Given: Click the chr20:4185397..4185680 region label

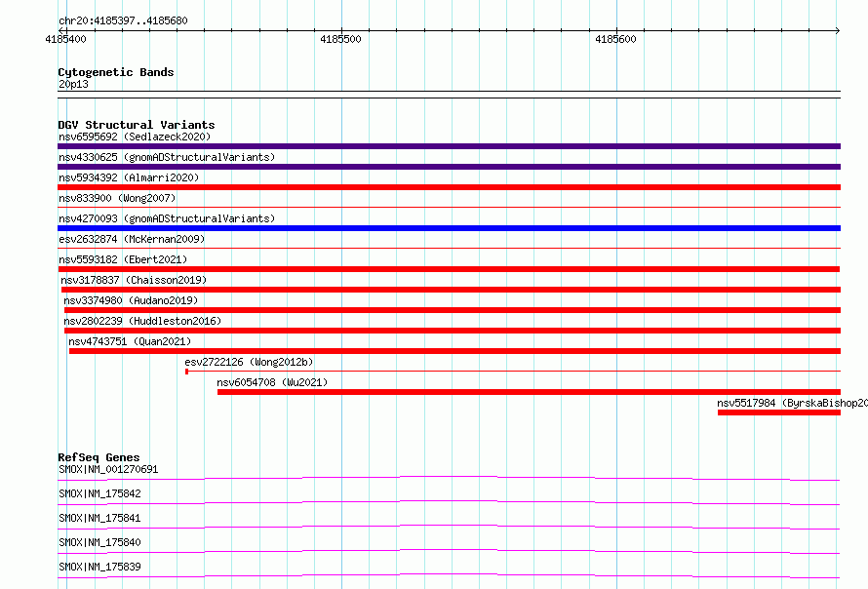Looking at the screenshot, I should (123, 20).
